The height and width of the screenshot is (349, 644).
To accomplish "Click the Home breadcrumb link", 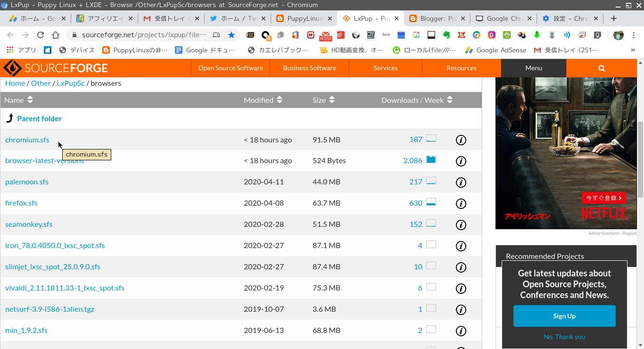I will click(x=15, y=83).
